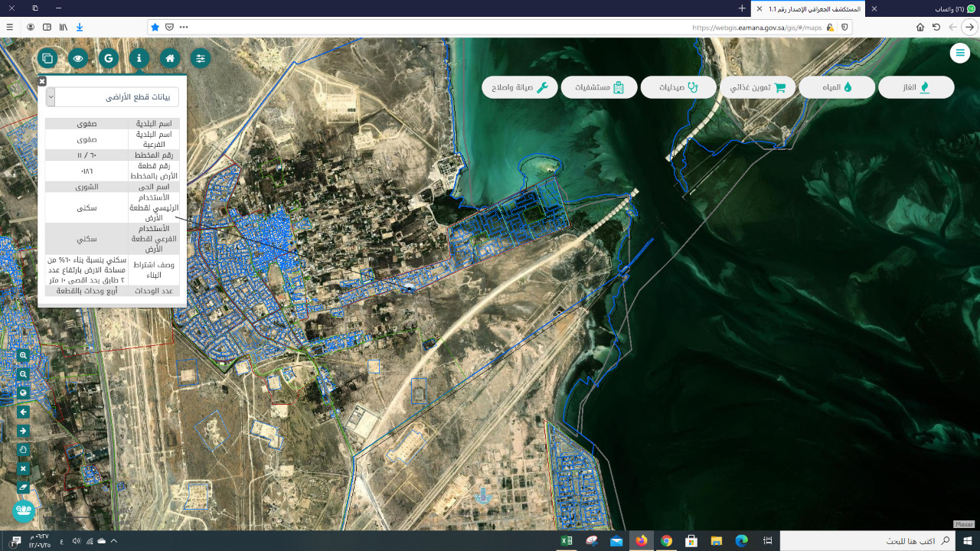Image resolution: width=980 pixels, height=551 pixels.
Task: Open Firefox page actions three-dot menu
Action: (184, 27)
